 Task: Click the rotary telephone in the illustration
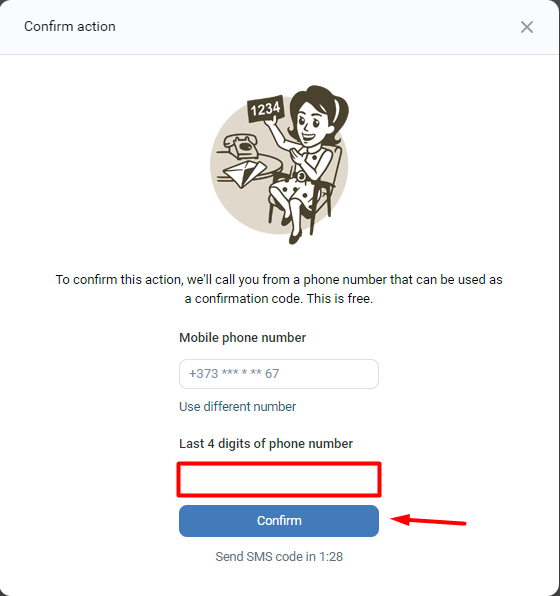click(241, 146)
